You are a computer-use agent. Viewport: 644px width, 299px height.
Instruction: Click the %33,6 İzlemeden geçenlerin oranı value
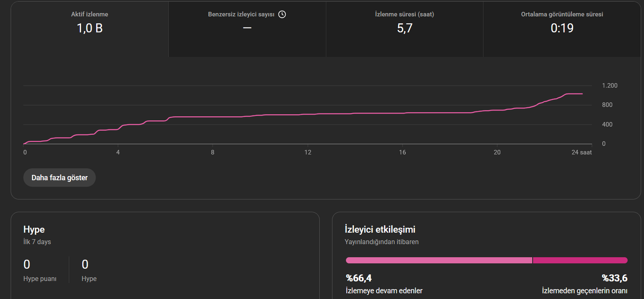coord(615,278)
